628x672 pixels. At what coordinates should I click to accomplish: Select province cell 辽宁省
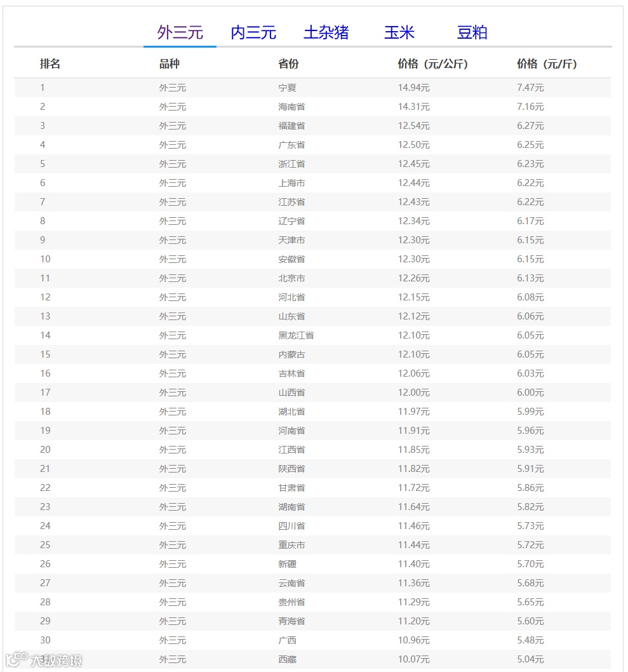click(291, 221)
